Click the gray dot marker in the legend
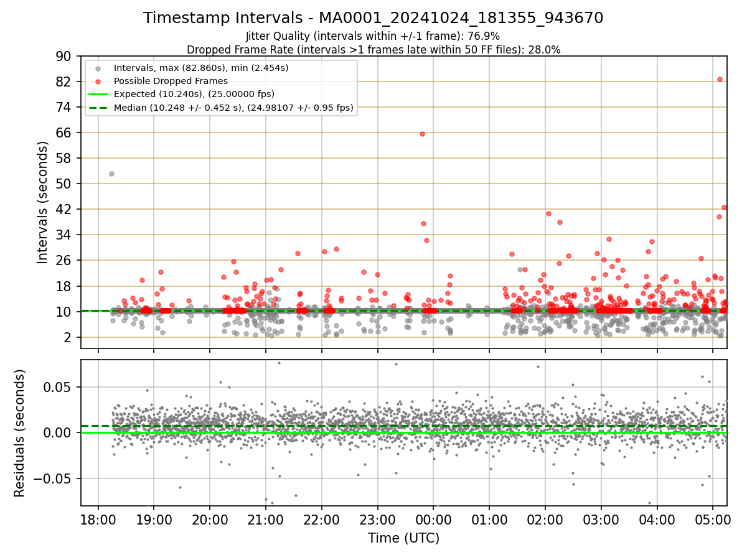This screenshot has width=747, height=560. click(x=98, y=67)
